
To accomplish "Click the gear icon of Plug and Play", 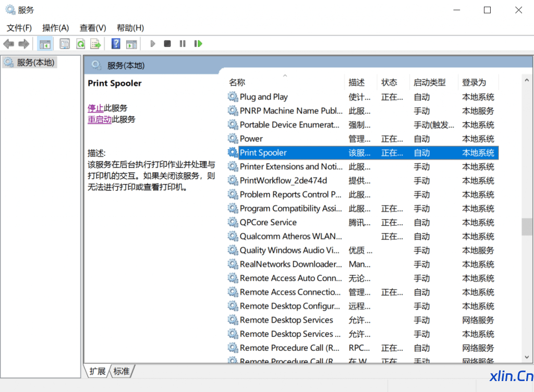I will point(233,97).
